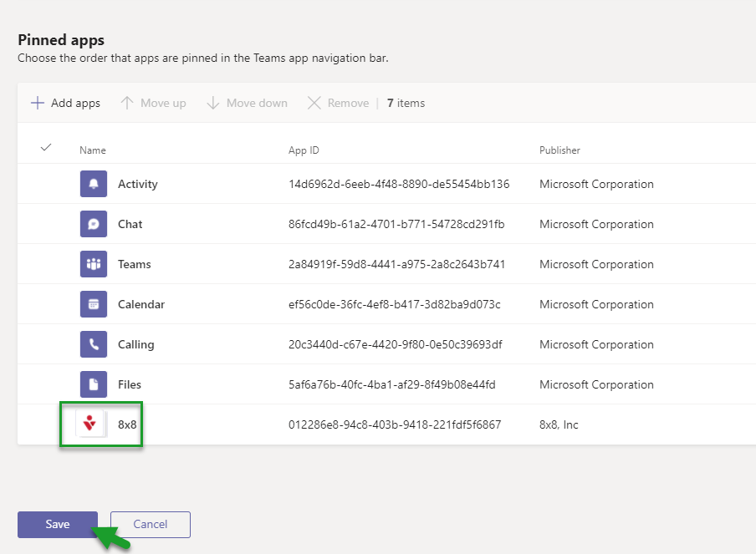This screenshot has width=756, height=554.
Task: Cancel the pinned apps changes
Action: [x=151, y=525]
